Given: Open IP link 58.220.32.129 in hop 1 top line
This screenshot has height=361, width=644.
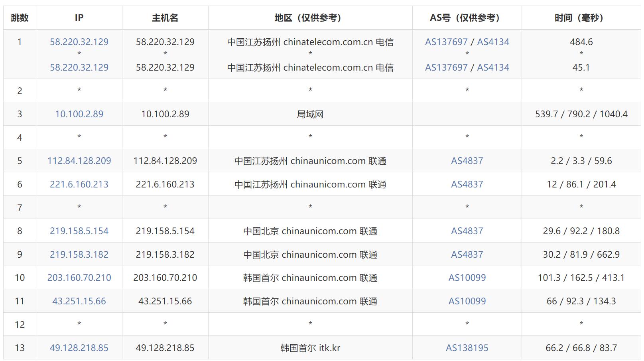Looking at the screenshot, I should [x=79, y=42].
